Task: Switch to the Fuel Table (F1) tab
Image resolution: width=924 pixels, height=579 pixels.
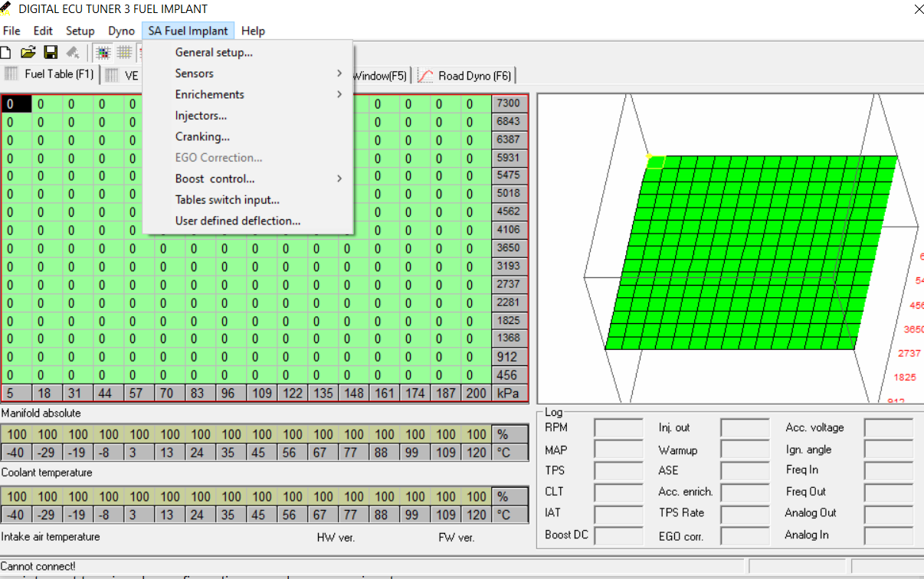Action: [51, 74]
